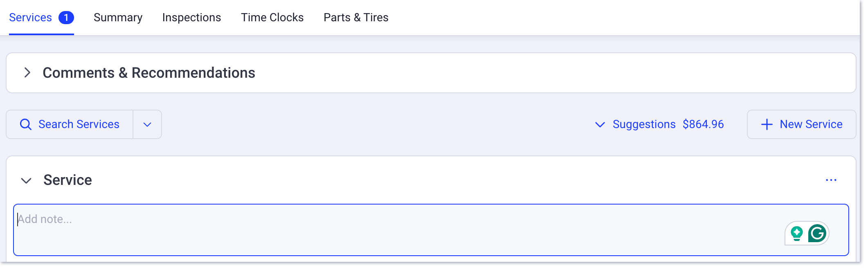This screenshot has height=270, width=868.
Task: Click into the Add note field
Action: 431,230
